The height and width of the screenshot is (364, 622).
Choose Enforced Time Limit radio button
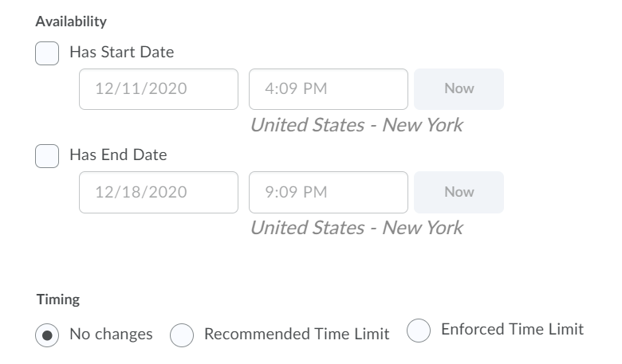(419, 331)
